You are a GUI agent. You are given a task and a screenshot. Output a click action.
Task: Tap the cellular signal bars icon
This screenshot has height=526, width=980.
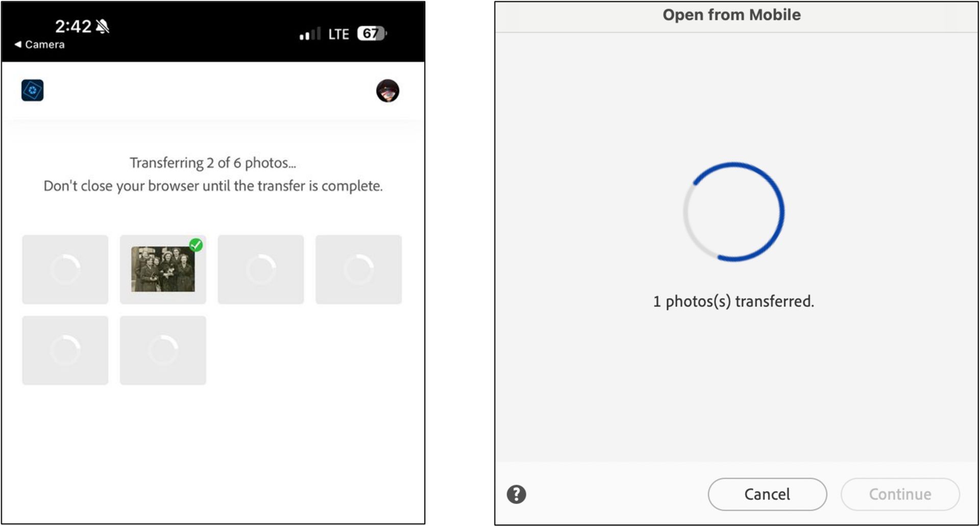pos(310,34)
